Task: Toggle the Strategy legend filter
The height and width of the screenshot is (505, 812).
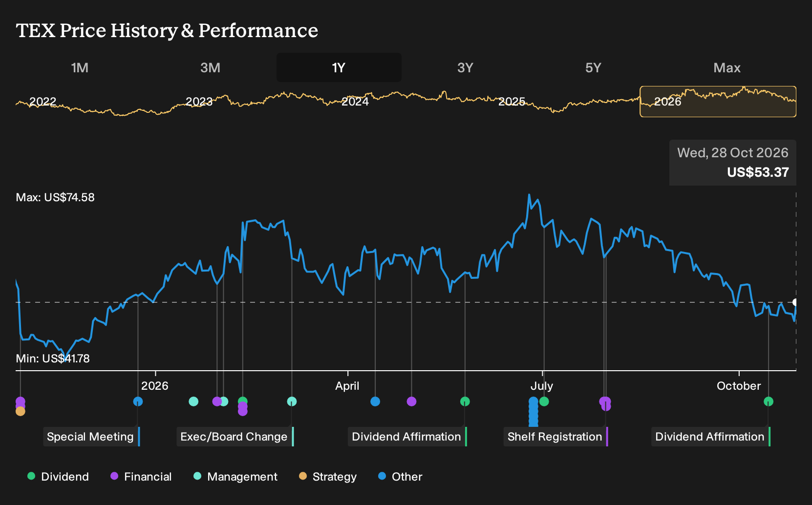Action: (x=328, y=477)
